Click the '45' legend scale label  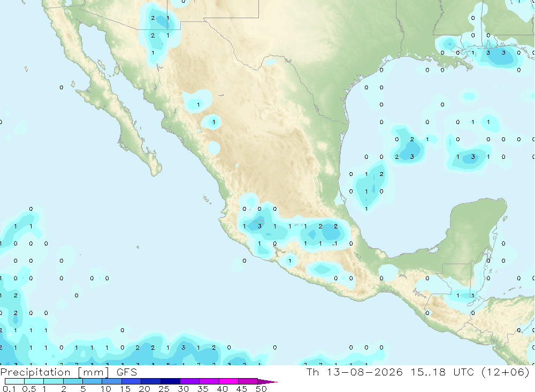[242, 389]
